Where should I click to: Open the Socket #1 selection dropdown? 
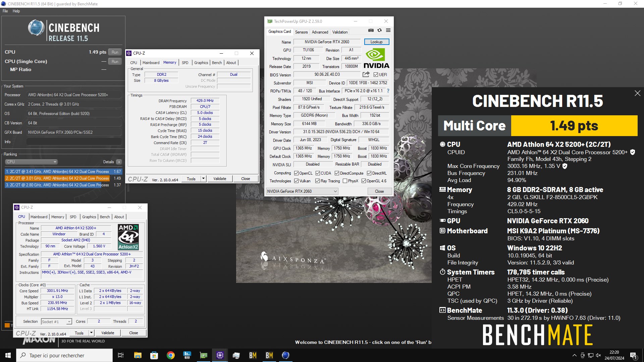pyautogui.click(x=56, y=321)
